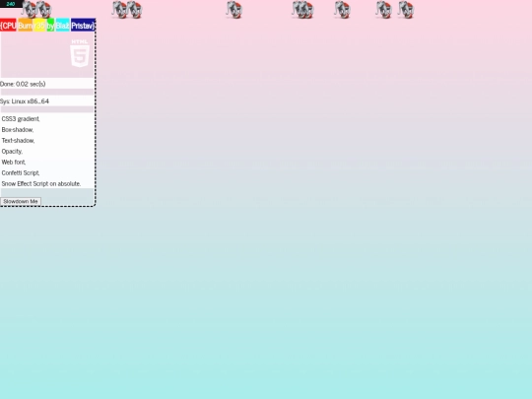The width and height of the screenshot is (532, 399).
Task: Click the green "by" title block
Action: 50,25
